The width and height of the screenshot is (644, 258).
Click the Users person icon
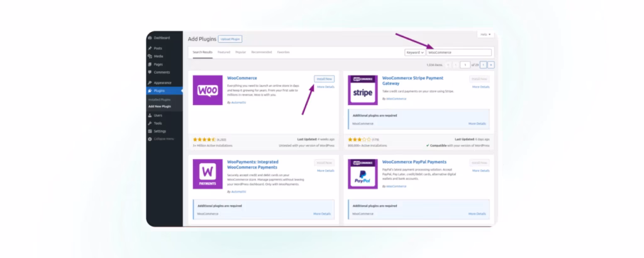pos(150,115)
